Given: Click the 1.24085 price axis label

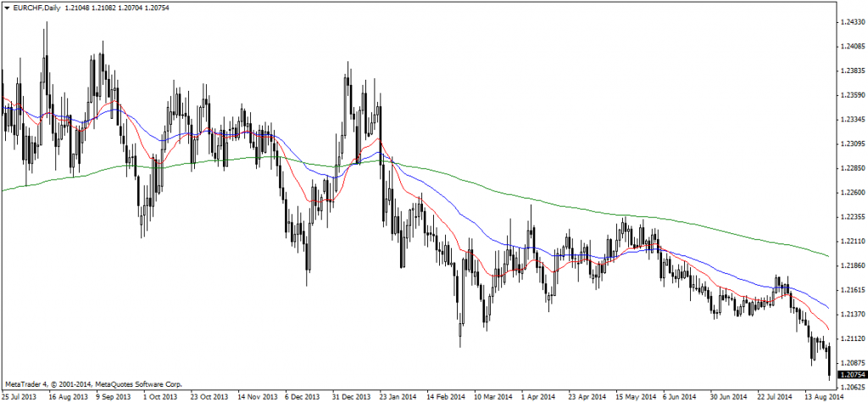Looking at the screenshot, I should [852, 46].
